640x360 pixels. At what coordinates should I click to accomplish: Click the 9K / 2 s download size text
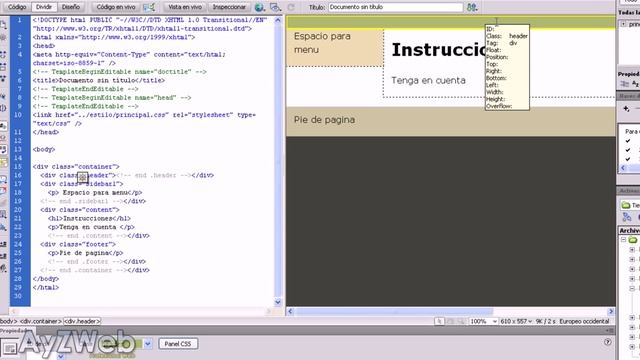point(545,322)
